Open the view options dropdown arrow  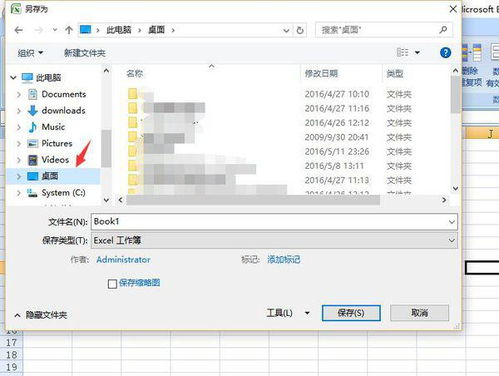coord(417,53)
